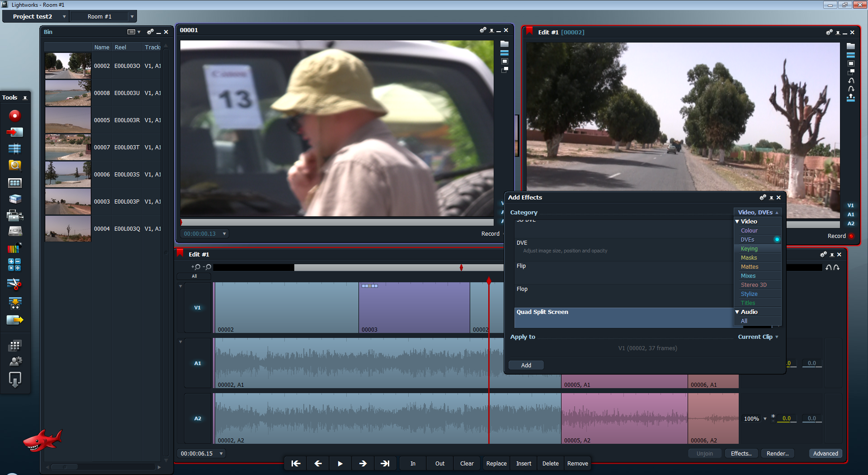Image resolution: width=868 pixels, height=475 pixels.
Task: Open the Search tool magnifier icon
Action: coord(15,165)
